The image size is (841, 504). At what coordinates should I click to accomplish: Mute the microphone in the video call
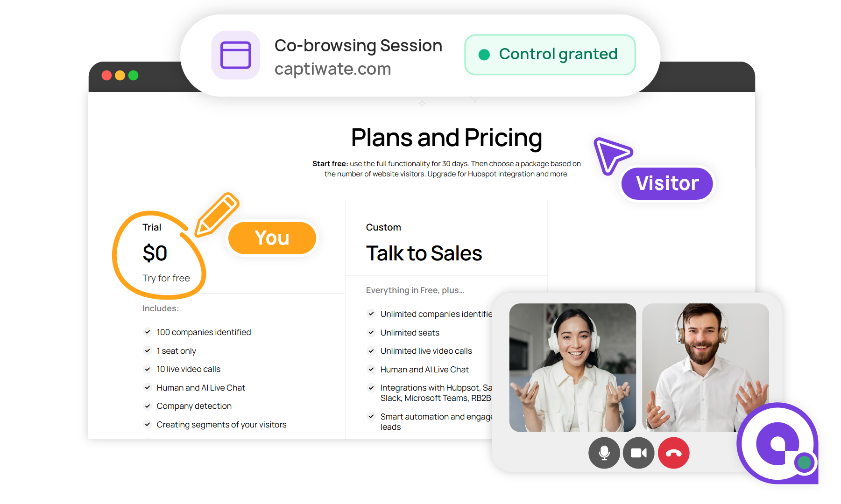[604, 453]
